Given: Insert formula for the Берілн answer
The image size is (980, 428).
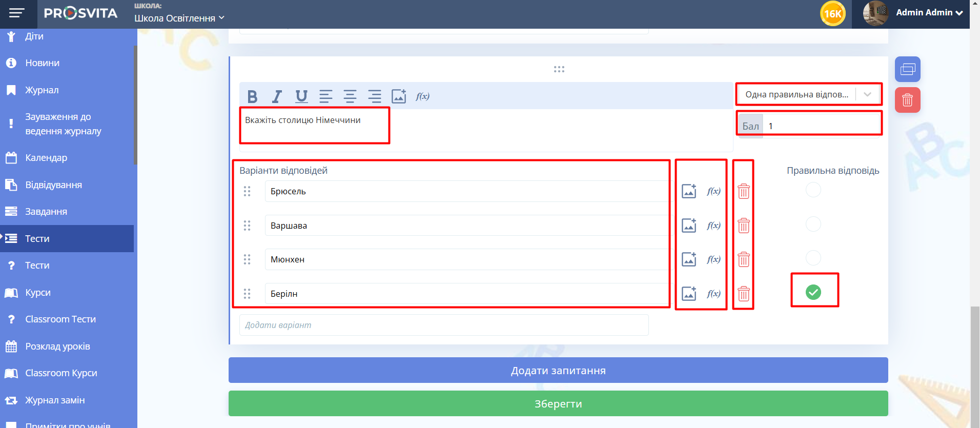Looking at the screenshot, I should click(x=713, y=294).
